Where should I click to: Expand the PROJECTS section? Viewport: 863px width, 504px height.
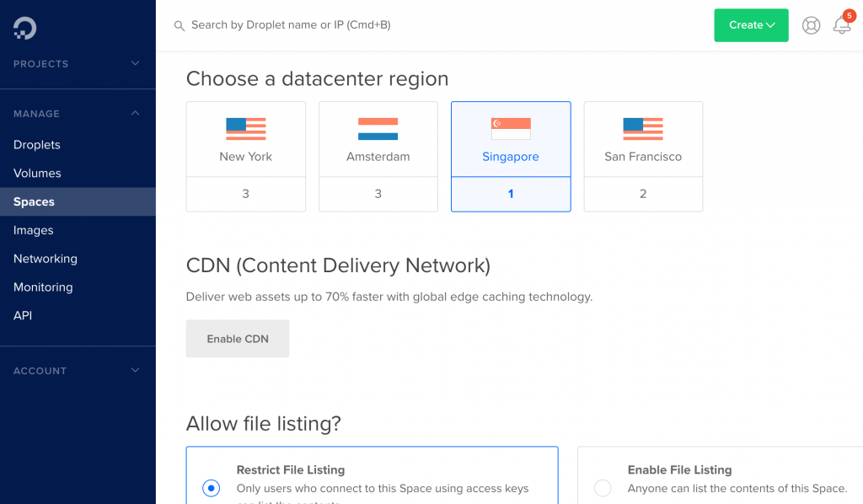(135, 63)
